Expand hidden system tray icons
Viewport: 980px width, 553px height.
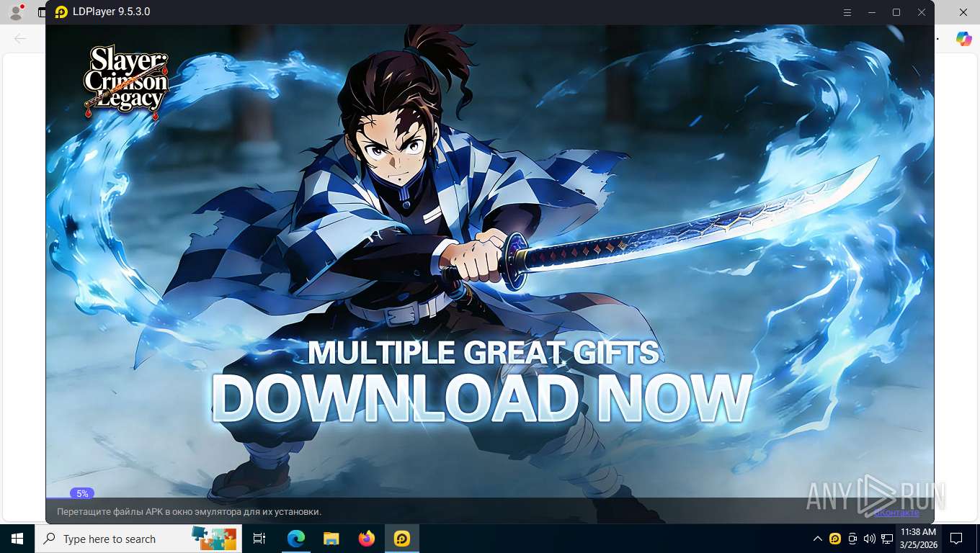click(818, 539)
